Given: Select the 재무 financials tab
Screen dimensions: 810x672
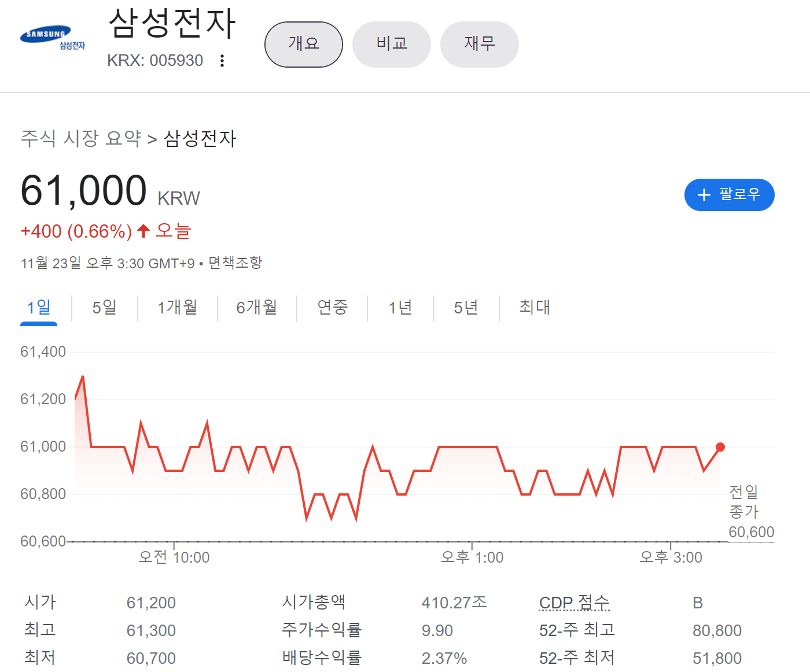Looking at the screenshot, I should pos(480,45).
